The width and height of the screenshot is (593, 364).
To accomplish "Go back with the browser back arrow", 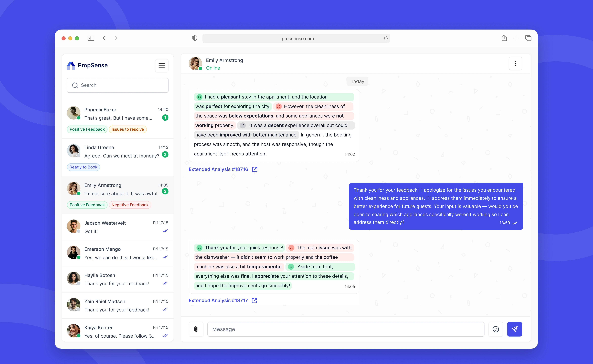I will click(104, 38).
